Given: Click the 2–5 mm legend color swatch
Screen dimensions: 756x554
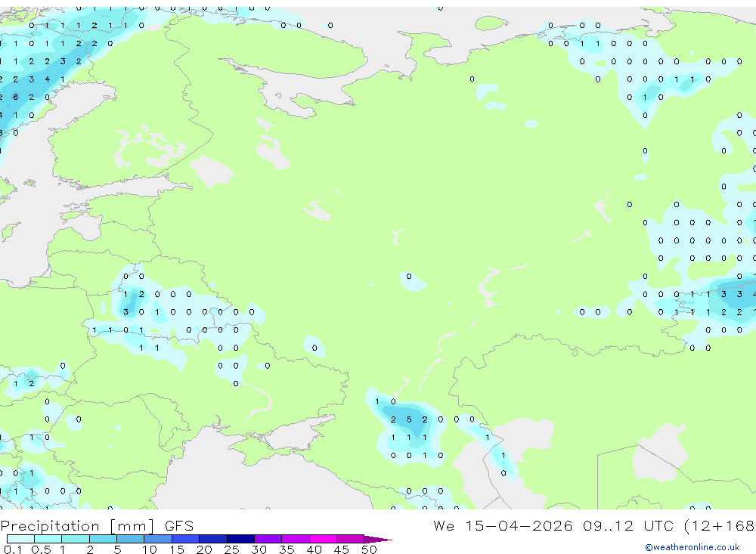Looking at the screenshot, I should pos(103,539).
